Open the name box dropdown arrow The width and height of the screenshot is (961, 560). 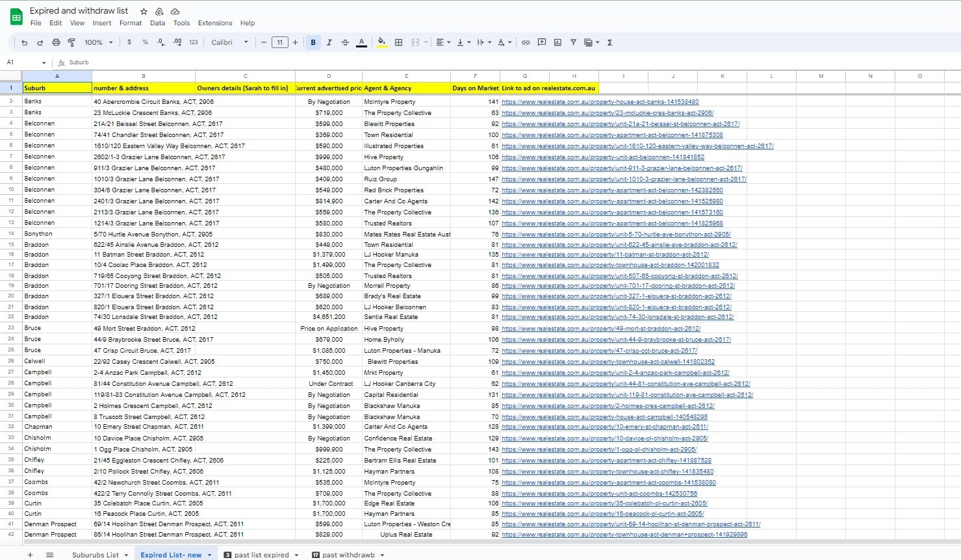pos(44,63)
